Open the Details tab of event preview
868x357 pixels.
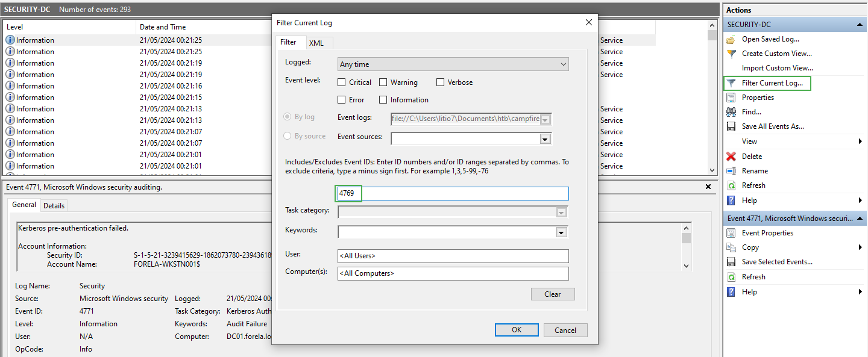pyautogui.click(x=54, y=205)
